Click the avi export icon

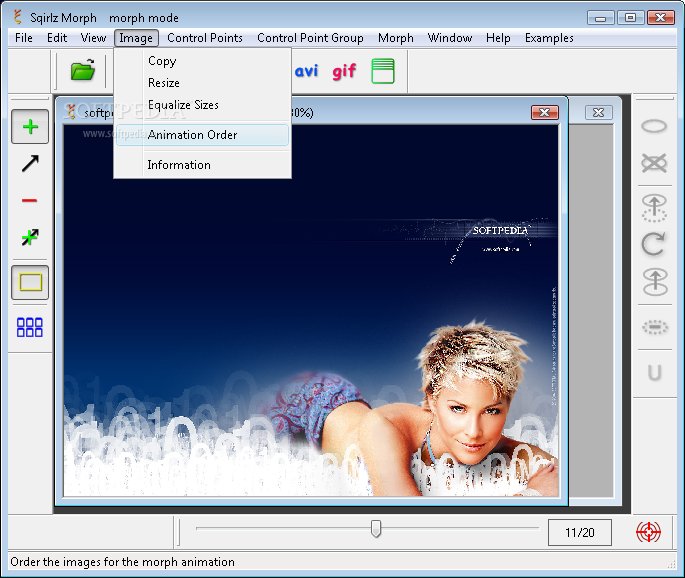pos(306,71)
